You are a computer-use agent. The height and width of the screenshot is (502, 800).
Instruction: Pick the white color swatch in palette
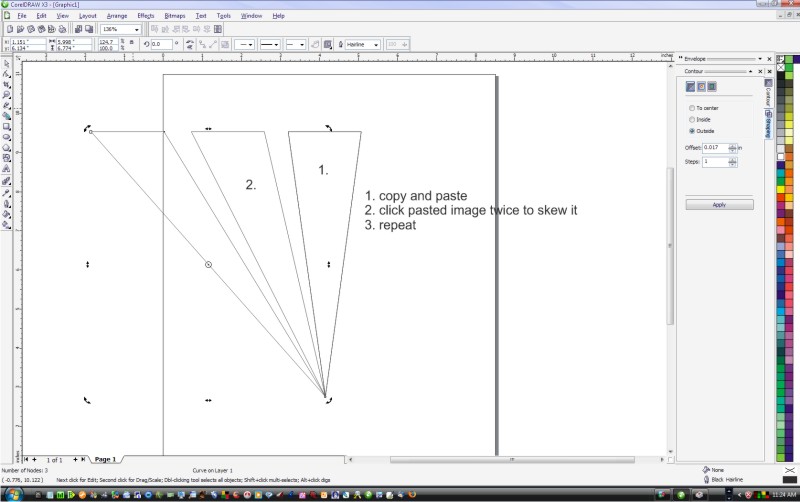point(780,157)
